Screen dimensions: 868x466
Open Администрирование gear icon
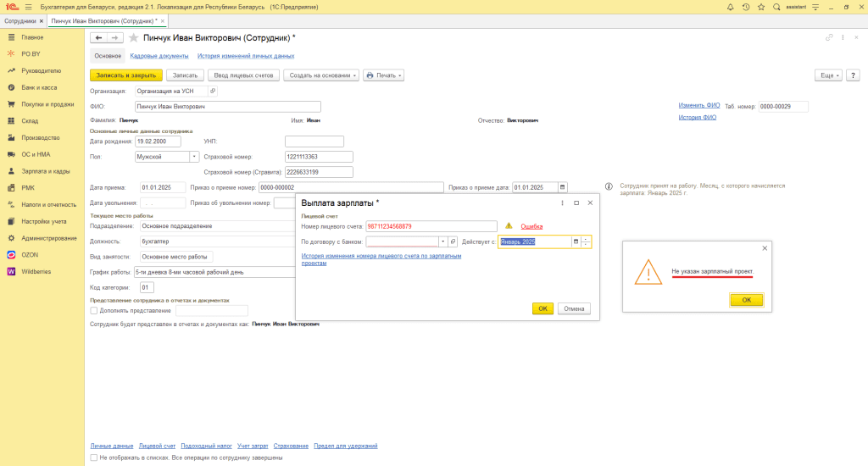point(11,238)
